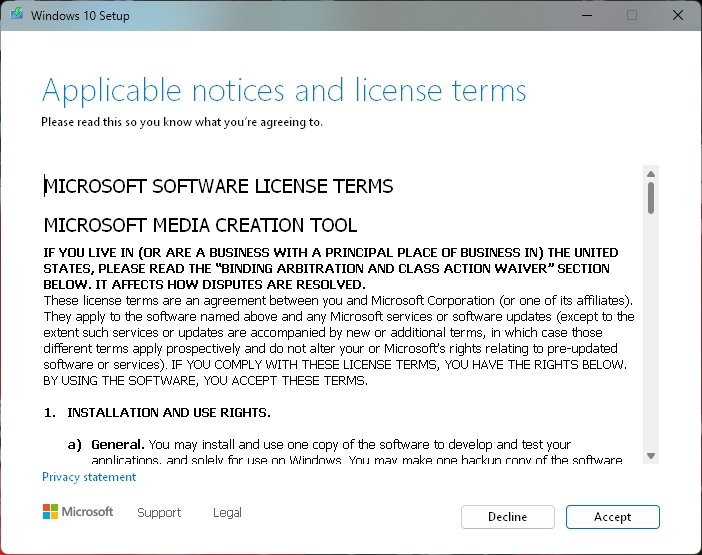This screenshot has width=702, height=555.
Task: Open the Legal link
Action: pos(227,512)
